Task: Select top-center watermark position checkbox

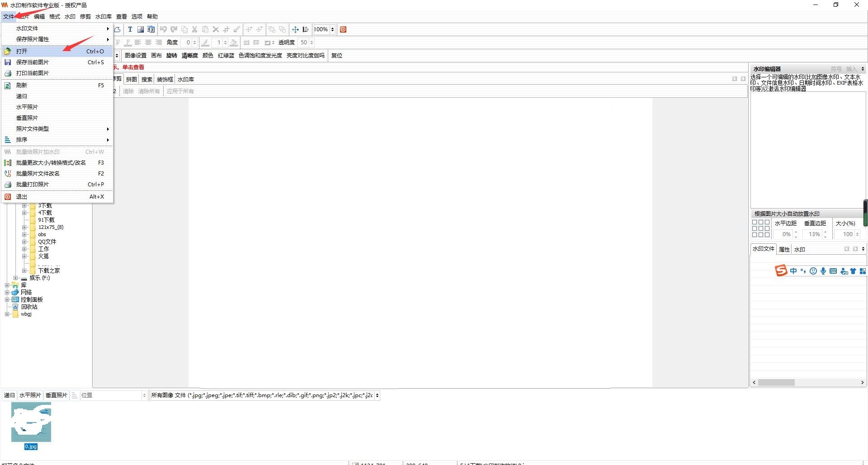Action: pyautogui.click(x=761, y=222)
